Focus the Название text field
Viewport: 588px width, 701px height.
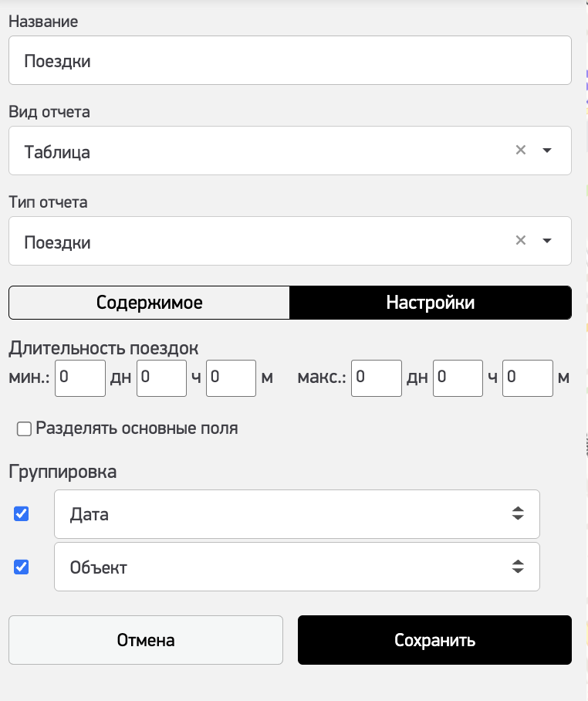pos(289,60)
